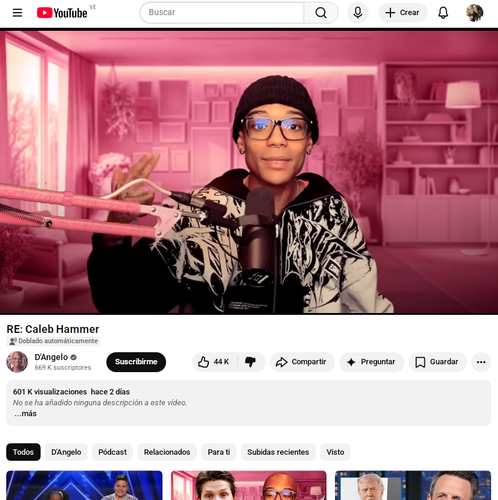Subscribe with Suscribirme button

click(x=136, y=362)
